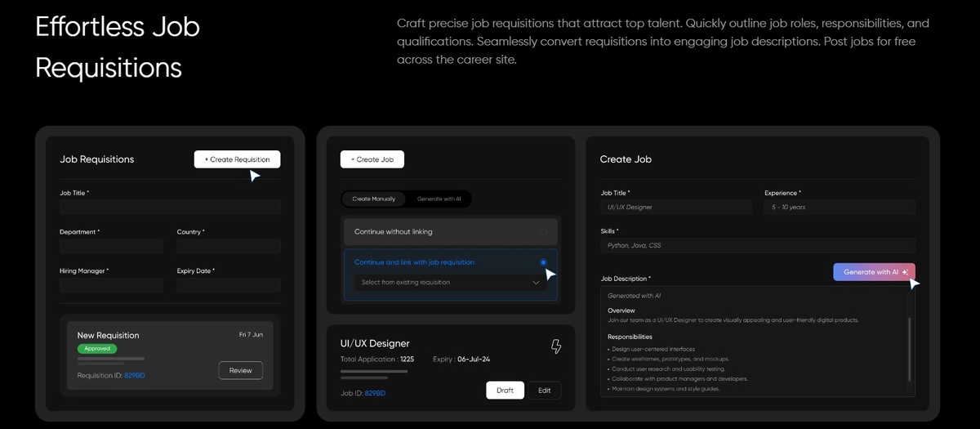The image size is (980, 429).
Task: Open the Expiry Date field
Action: pos(229,285)
